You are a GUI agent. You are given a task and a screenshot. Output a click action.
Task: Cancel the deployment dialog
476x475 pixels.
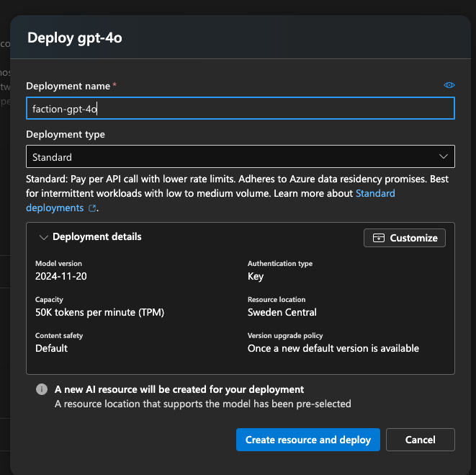420,440
